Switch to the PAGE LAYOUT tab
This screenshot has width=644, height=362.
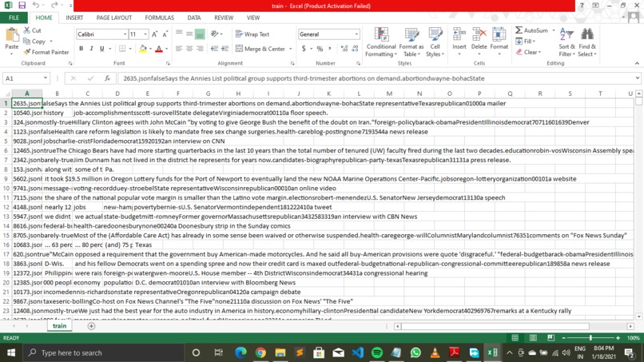(x=113, y=18)
